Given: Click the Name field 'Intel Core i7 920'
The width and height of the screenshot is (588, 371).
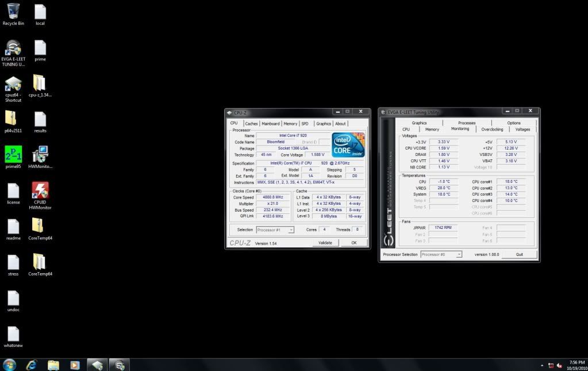Looking at the screenshot, I should 293,135.
